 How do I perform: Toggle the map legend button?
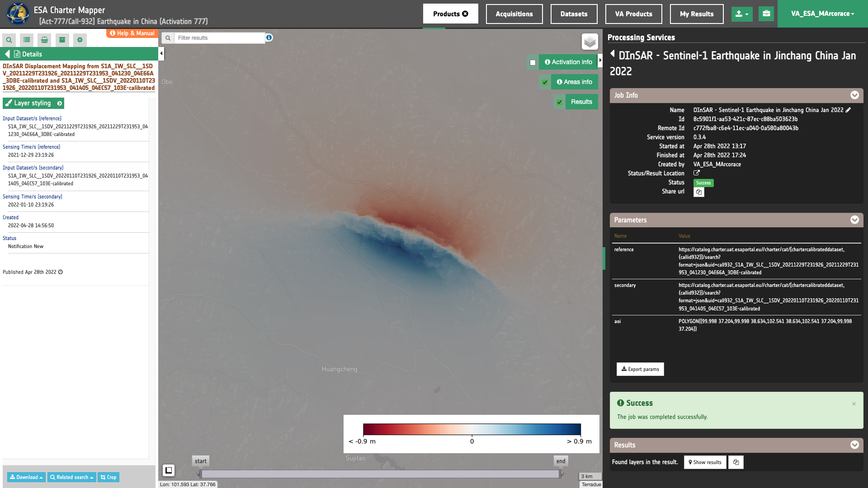pyautogui.click(x=169, y=470)
